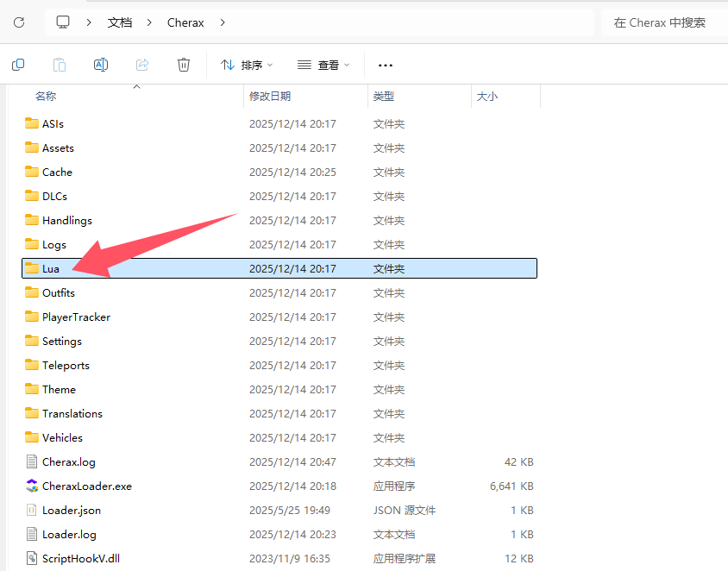Open the See more ellipsis icon
This screenshot has width=728, height=571.
tap(385, 65)
